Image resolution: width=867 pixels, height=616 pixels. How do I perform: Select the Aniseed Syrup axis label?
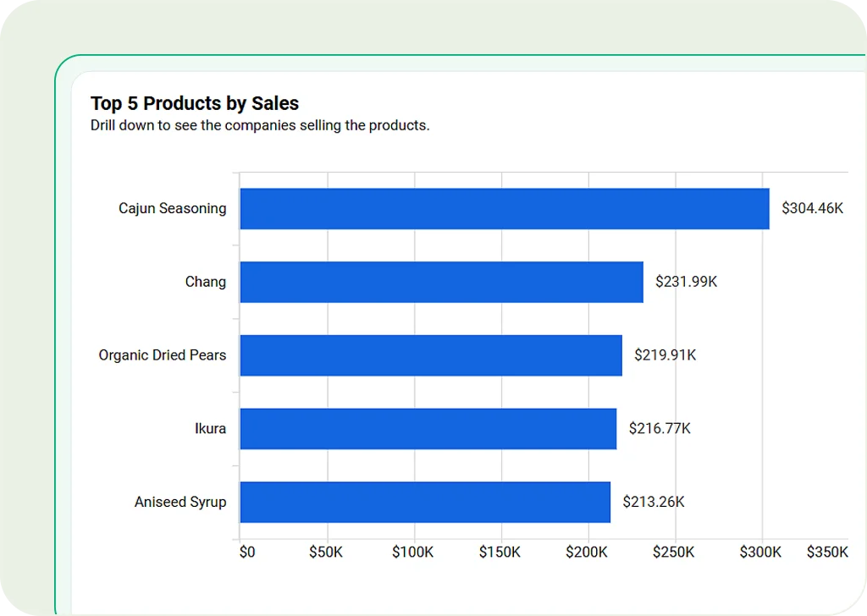click(x=180, y=503)
